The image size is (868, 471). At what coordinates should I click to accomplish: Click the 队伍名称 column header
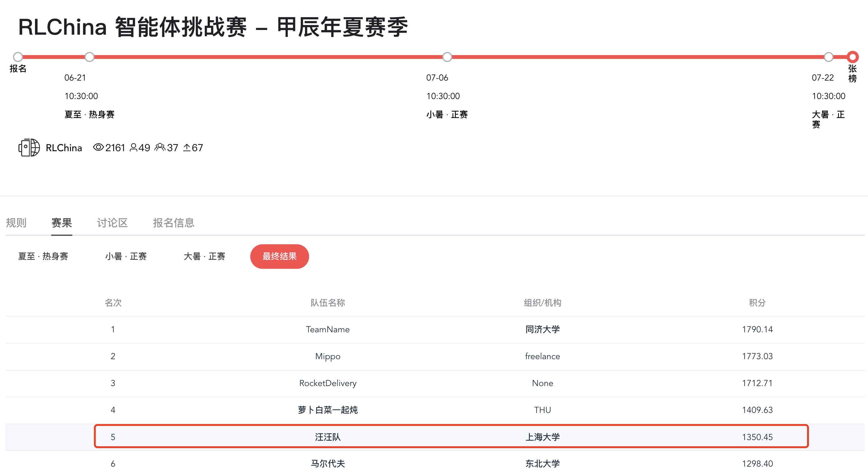pos(327,303)
